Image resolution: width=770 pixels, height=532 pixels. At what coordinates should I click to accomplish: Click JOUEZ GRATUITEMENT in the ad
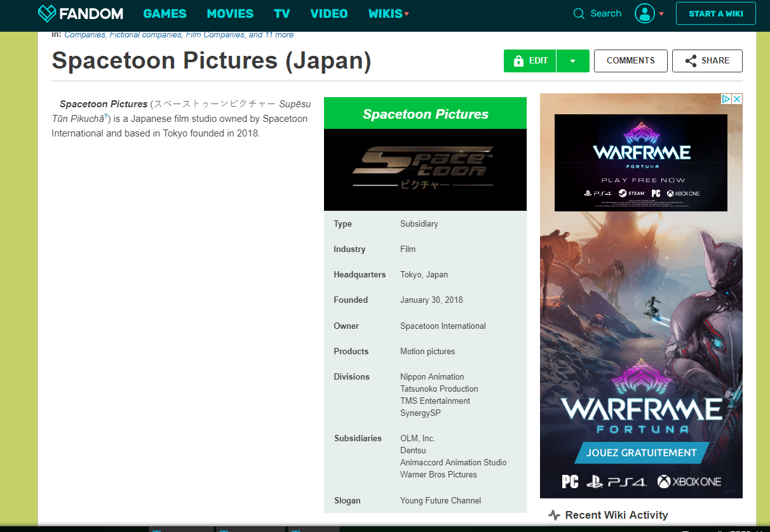pos(642,453)
